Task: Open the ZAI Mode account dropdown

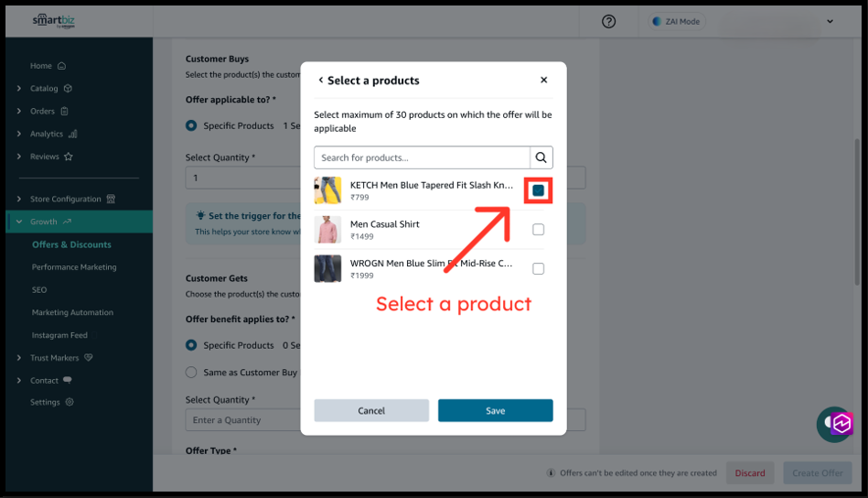Action: click(830, 22)
